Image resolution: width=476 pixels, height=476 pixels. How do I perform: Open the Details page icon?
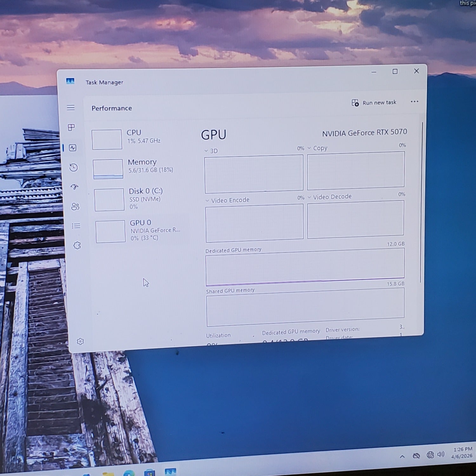point(76,226)
